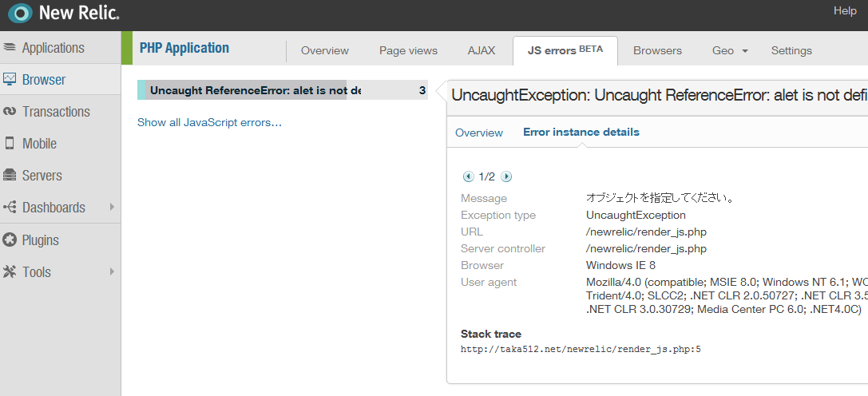This screenshot has width=868, height=396.
Task: Click the PHP Application title link
Action: (x=184, y=48)
